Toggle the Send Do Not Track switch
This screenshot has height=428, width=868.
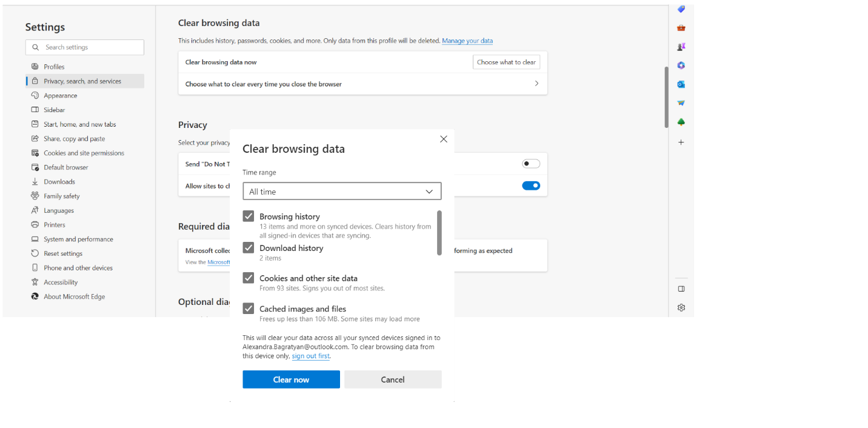pyautogui.click(x=530, y=163)
